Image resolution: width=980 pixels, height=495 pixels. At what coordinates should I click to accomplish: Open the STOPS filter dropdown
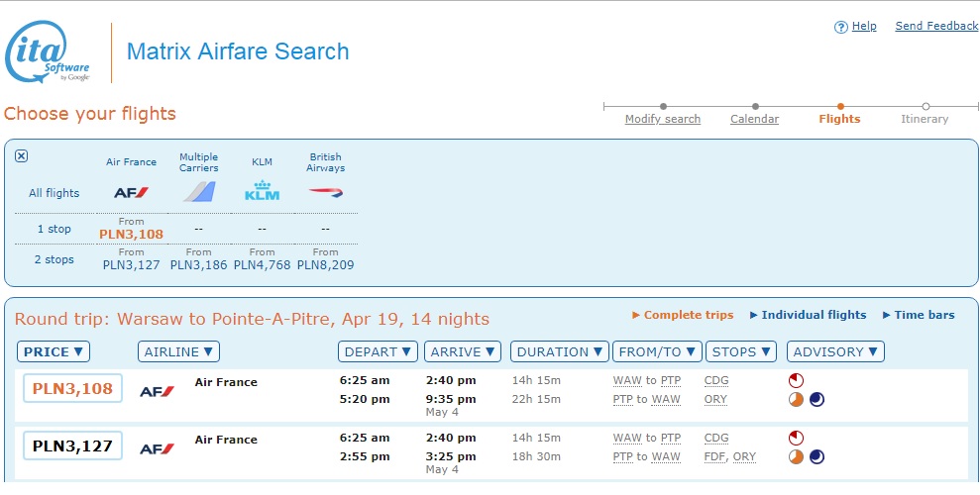741,351
